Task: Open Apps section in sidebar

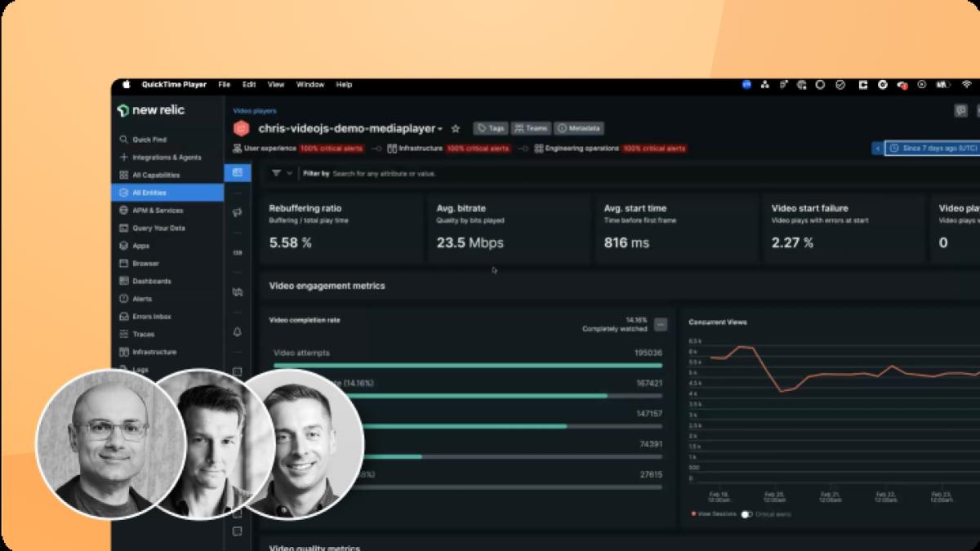Action: (135, 246)
